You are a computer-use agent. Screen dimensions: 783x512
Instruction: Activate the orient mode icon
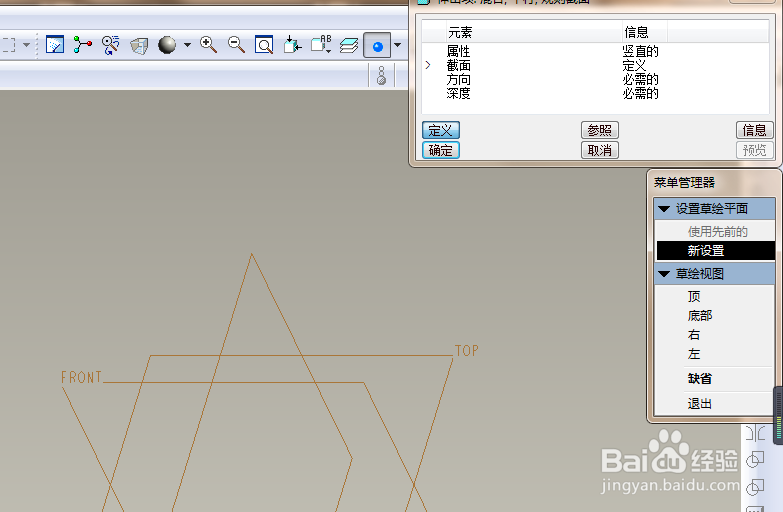click(x=110, y=45)
